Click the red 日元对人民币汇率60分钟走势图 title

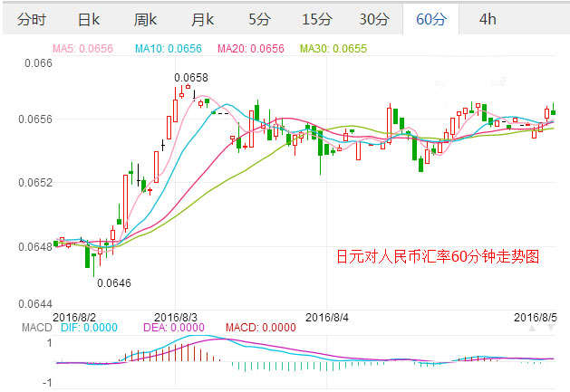438,257
